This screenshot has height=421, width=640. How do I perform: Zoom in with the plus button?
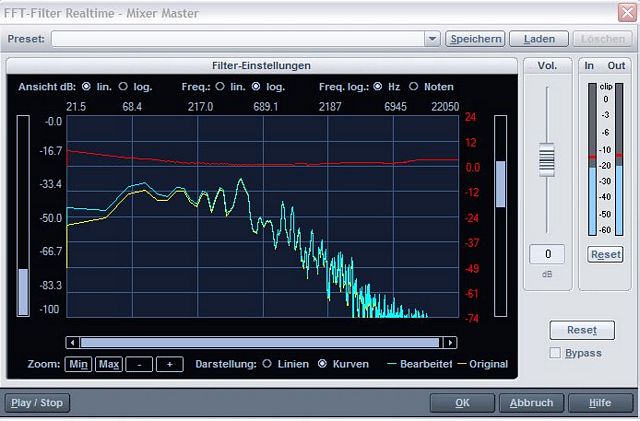point(170,364)
